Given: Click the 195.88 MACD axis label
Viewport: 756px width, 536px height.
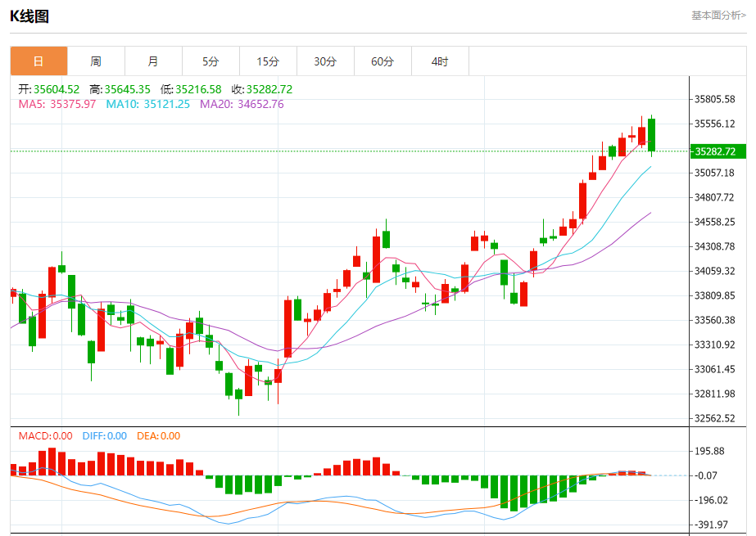Looking at the screenshot, I should click(709, 451).
